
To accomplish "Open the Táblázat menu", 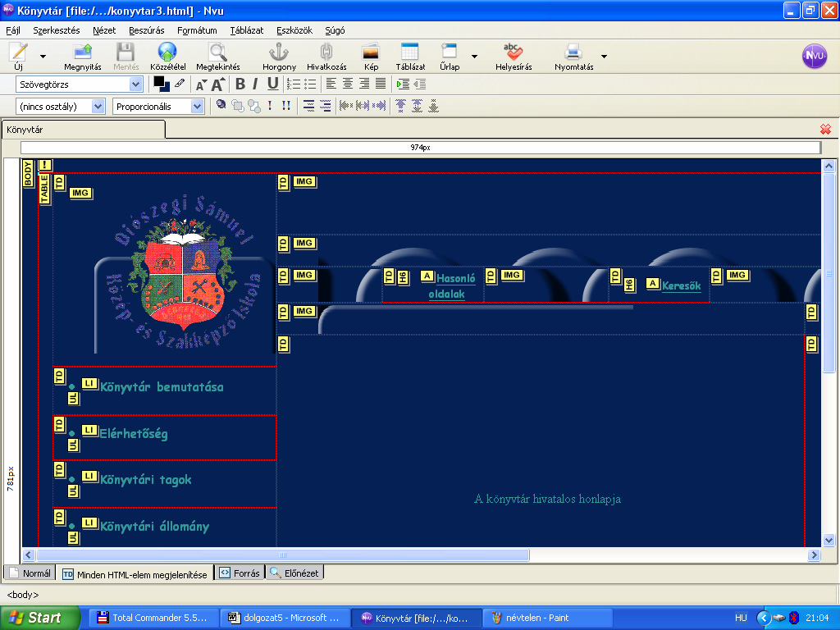I will 246,30.
